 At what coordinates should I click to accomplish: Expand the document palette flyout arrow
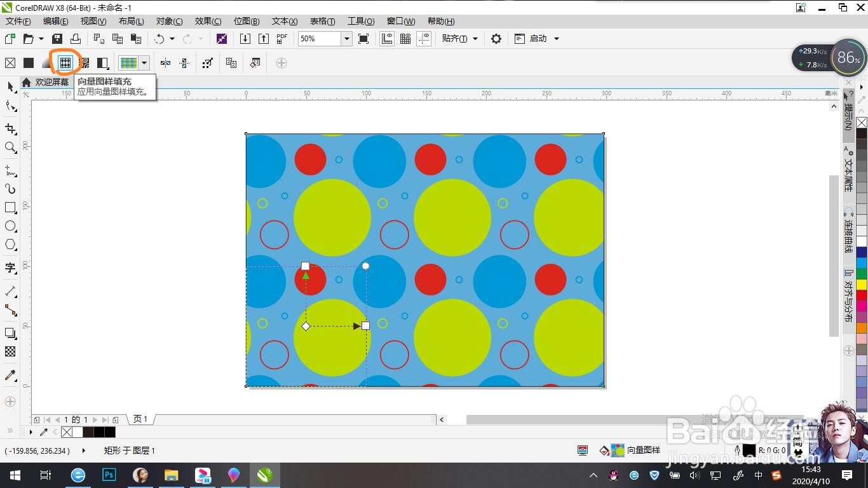(x=31, y=432)
